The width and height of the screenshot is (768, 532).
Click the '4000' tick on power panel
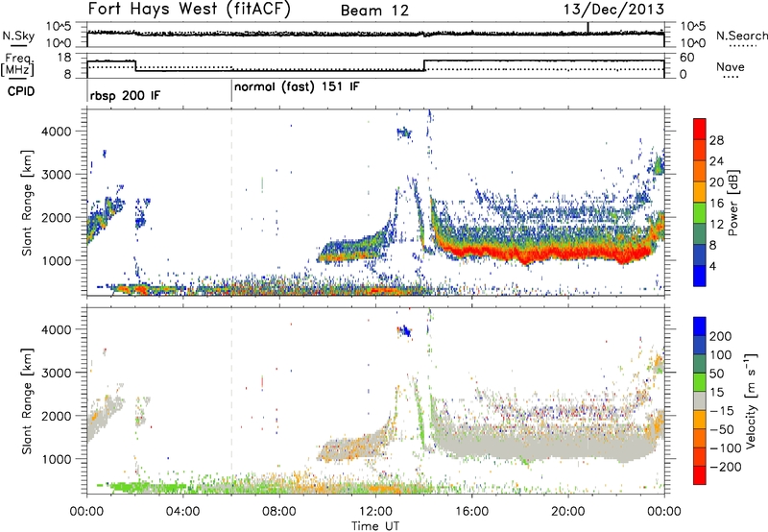tap(56, 132)
